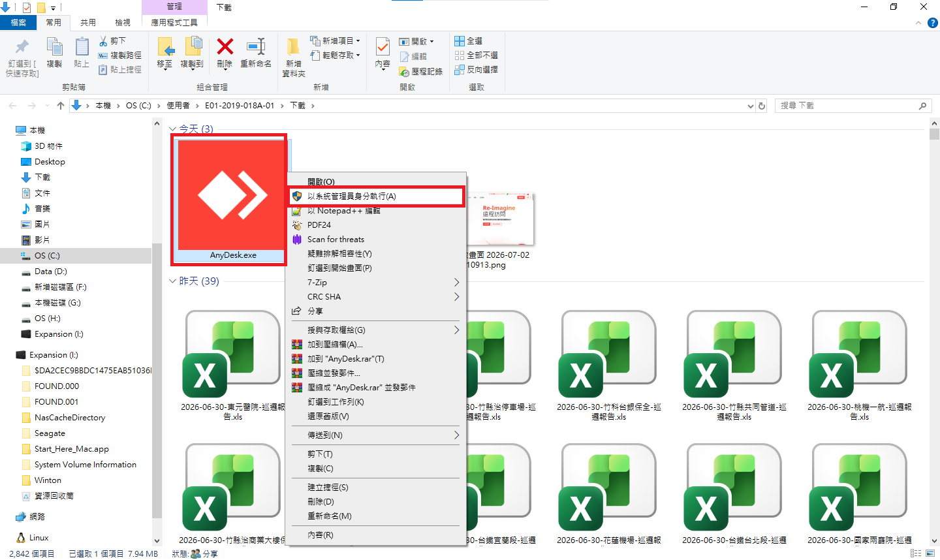Expand the CRC SHA submenu
The image size is (940, 560).
[376, 296]
